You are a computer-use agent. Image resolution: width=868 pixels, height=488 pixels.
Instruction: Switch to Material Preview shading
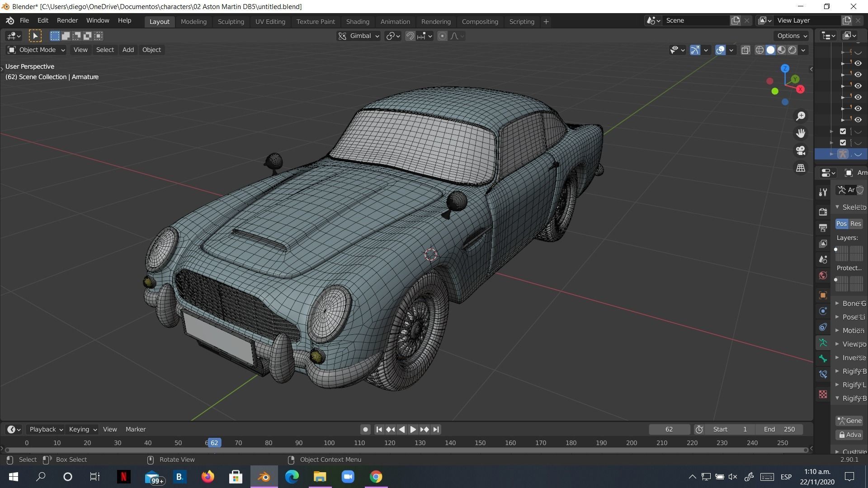click(x=781, y=50)
